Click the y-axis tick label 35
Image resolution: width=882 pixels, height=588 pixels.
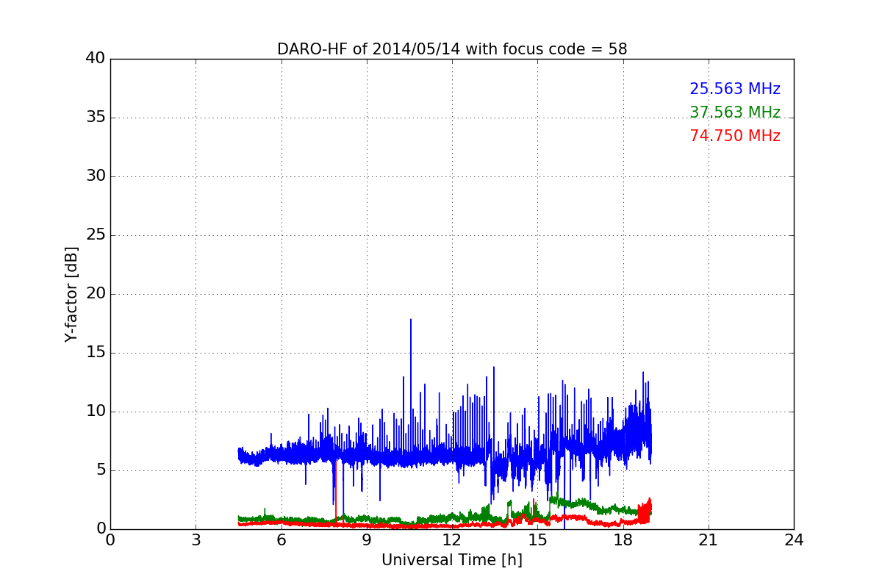tap(96, 118)
